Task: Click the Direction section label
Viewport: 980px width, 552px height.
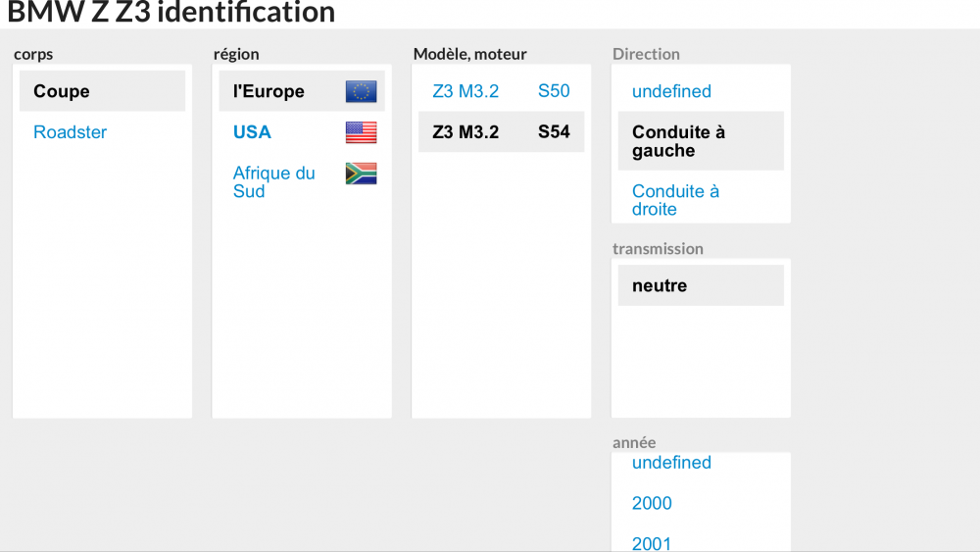Action: coord(646,54)
